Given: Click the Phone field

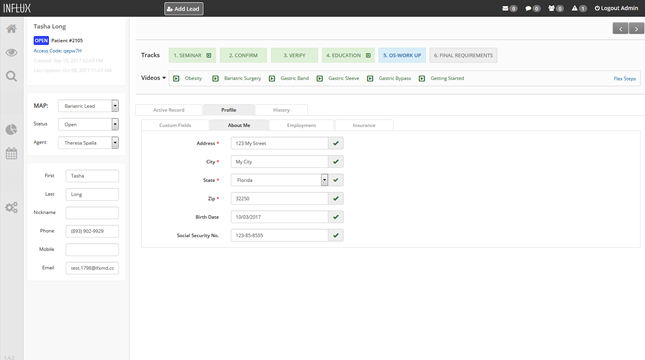Looking at the screenshot, I should [x=92, y=231].
